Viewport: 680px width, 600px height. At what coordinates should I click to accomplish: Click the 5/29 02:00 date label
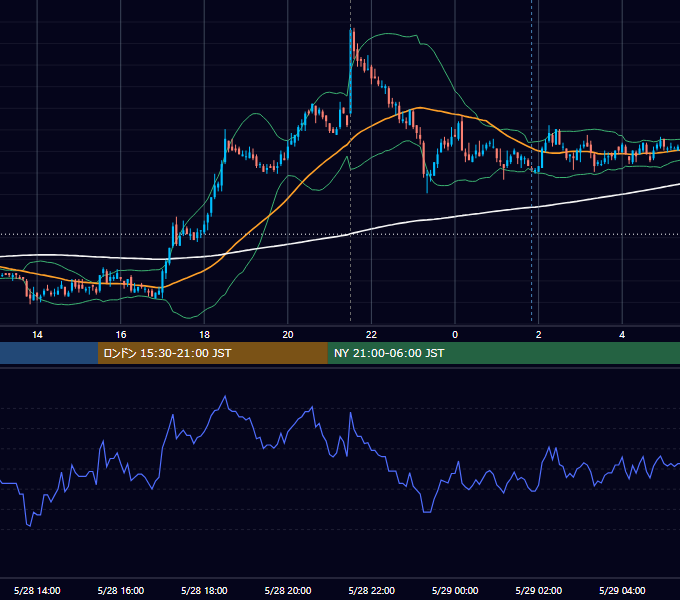point(539,590)
